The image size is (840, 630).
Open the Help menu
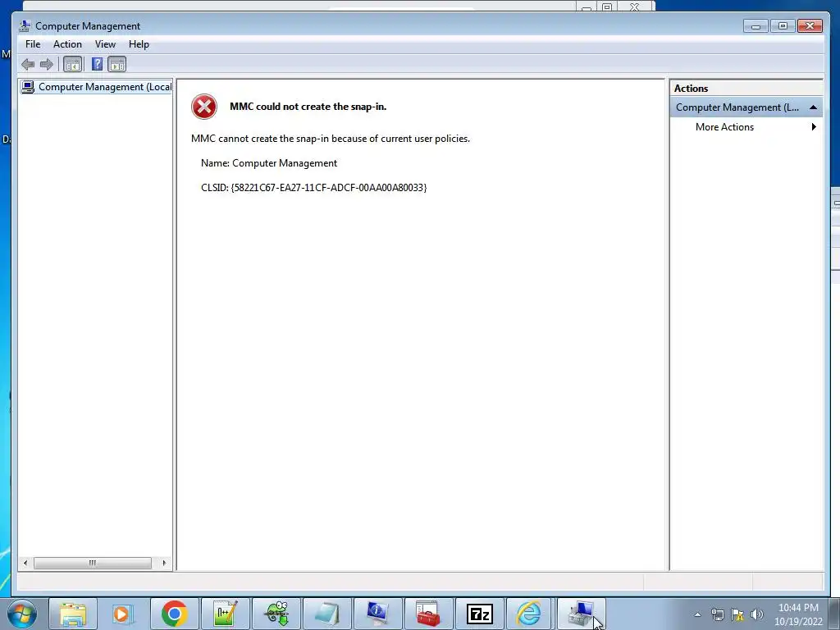click(139, 44)
